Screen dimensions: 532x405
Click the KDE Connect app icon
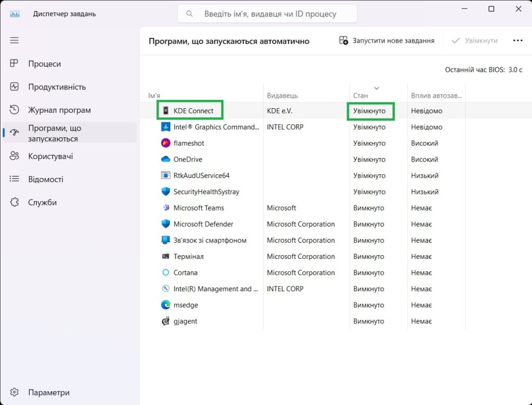166,111
